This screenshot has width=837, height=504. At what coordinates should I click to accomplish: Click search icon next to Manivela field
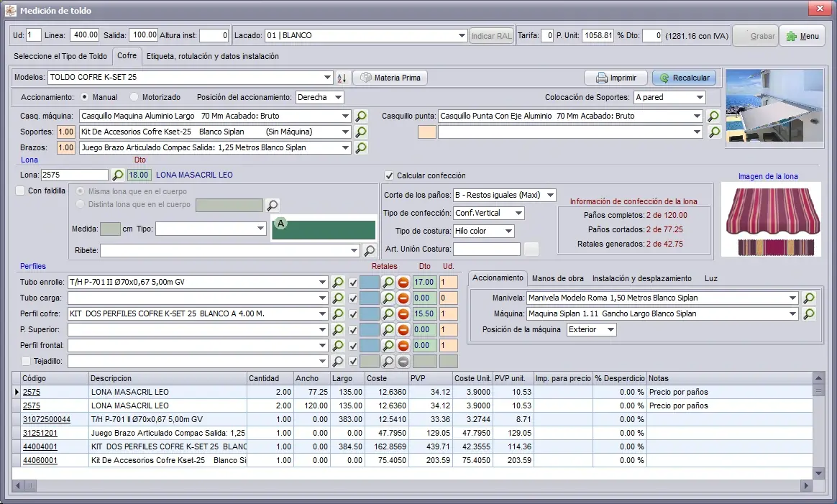click(809, 298)
